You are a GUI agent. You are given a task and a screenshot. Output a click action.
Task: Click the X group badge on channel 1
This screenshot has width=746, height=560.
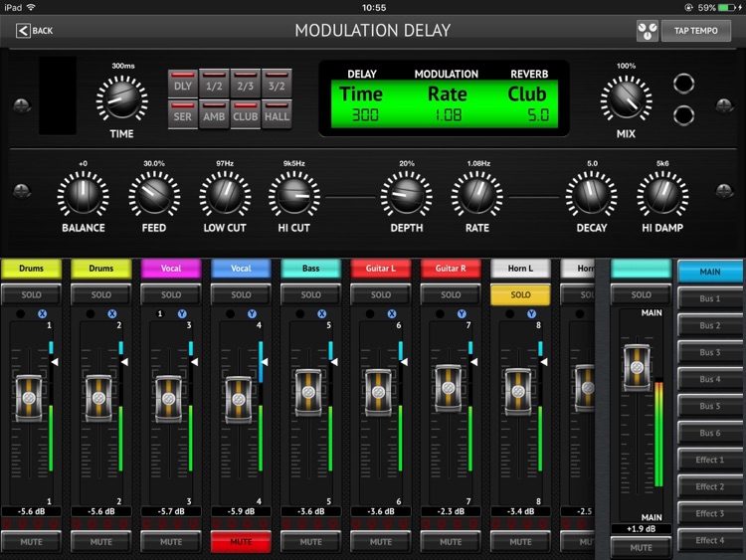pyautogui.click(x=43, y=313)
